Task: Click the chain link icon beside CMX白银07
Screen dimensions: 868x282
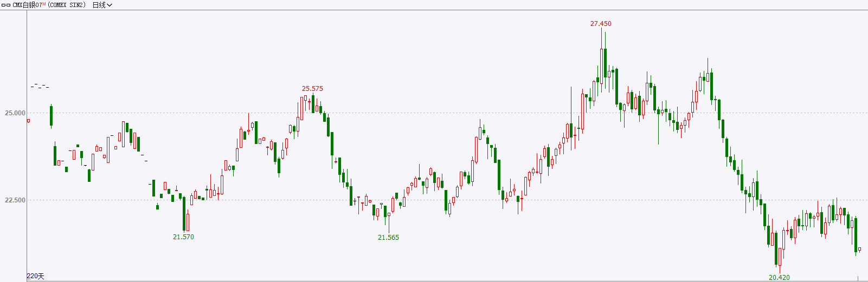Action: point(6,5)
